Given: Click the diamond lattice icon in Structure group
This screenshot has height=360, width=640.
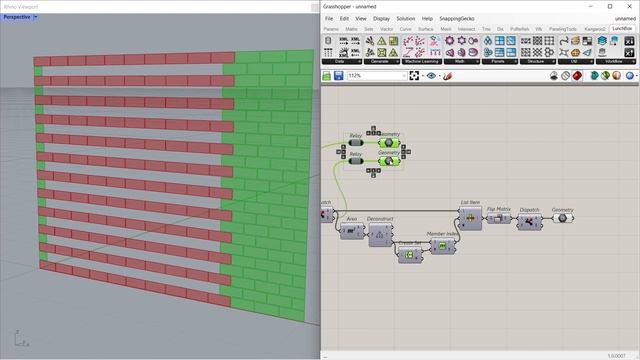Looking at the screenshot, I should click(538, 52).
